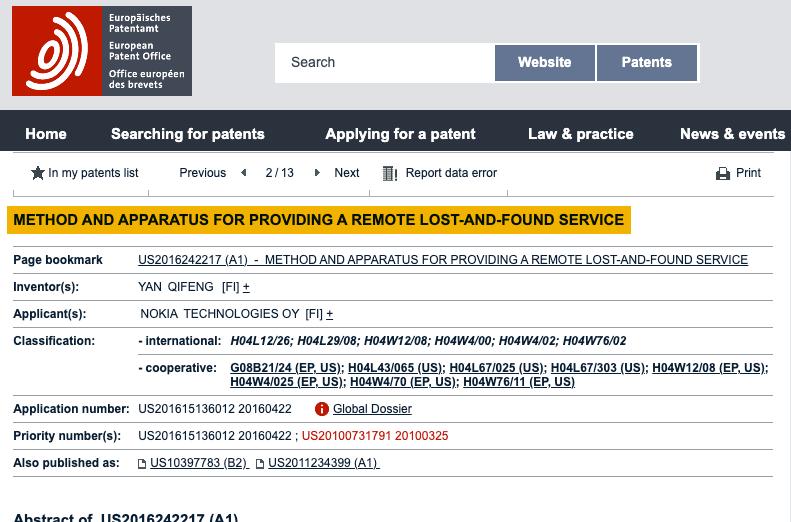The width and height of the screenshot is (791, 522).
Task: Click the Report data error icon
Action: 391,173
